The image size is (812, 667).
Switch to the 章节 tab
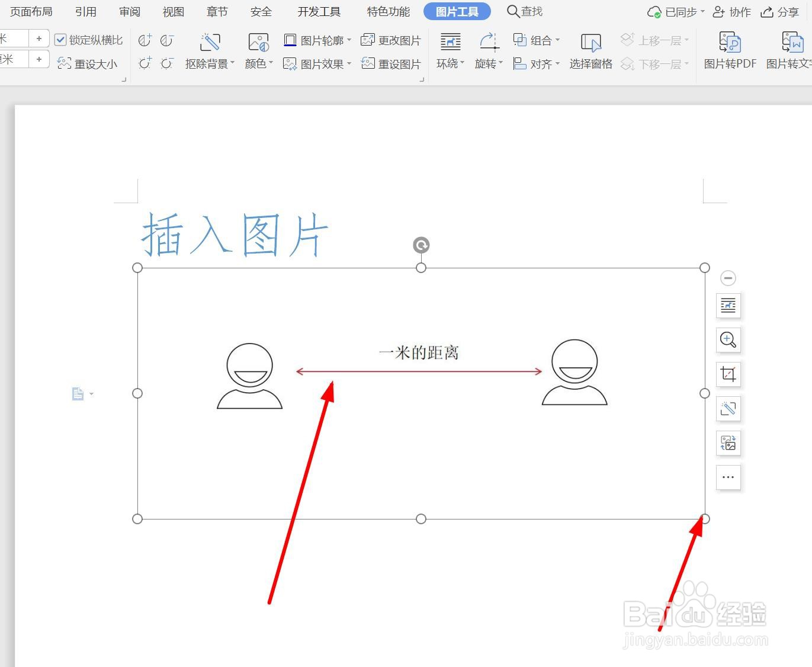217,11
